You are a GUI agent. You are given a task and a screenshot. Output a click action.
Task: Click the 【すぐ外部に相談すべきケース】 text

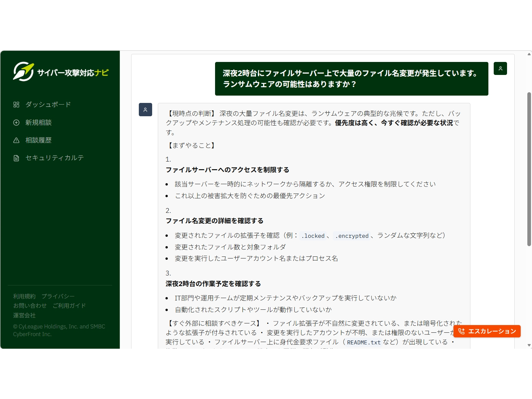[214, 323]
